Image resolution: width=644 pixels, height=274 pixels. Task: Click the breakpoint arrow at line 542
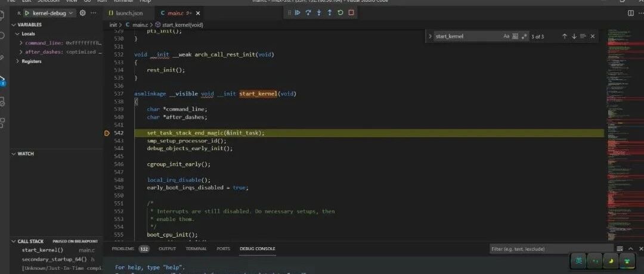107,133
